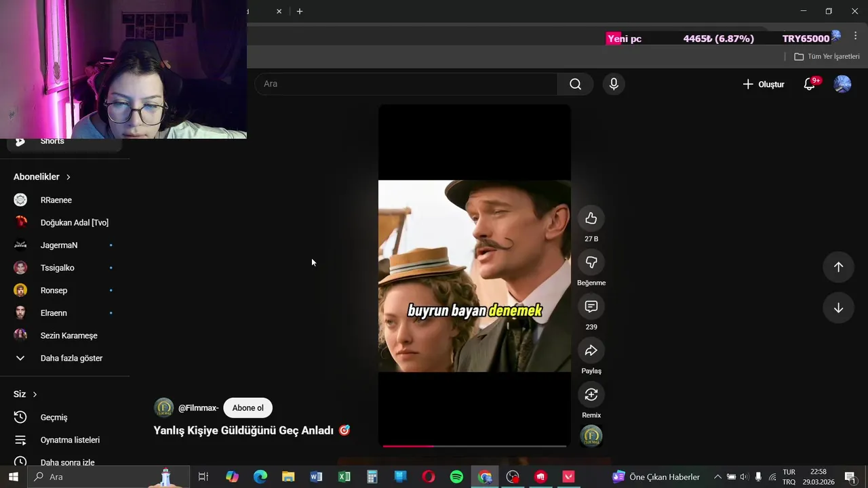868x488 pixels.
Task: Open the notifications bell
Action: pyautogui.click(x=809, y=84)
